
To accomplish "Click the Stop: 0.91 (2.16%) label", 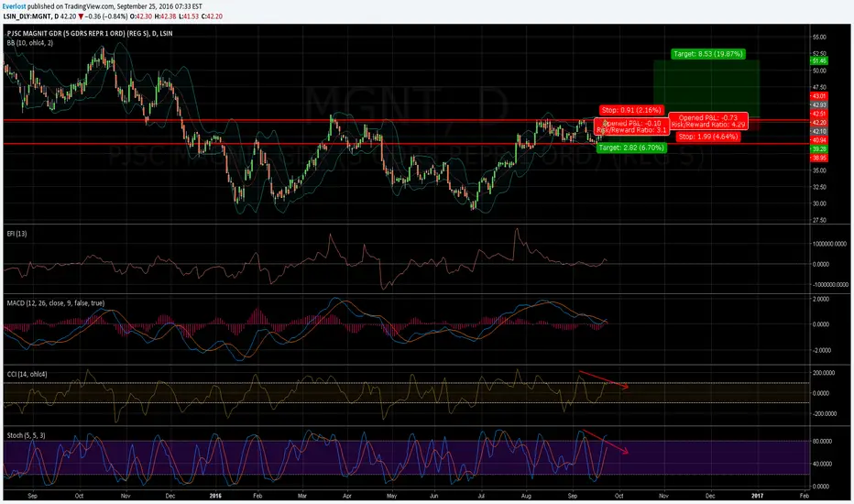I will [x=631, y=110].
